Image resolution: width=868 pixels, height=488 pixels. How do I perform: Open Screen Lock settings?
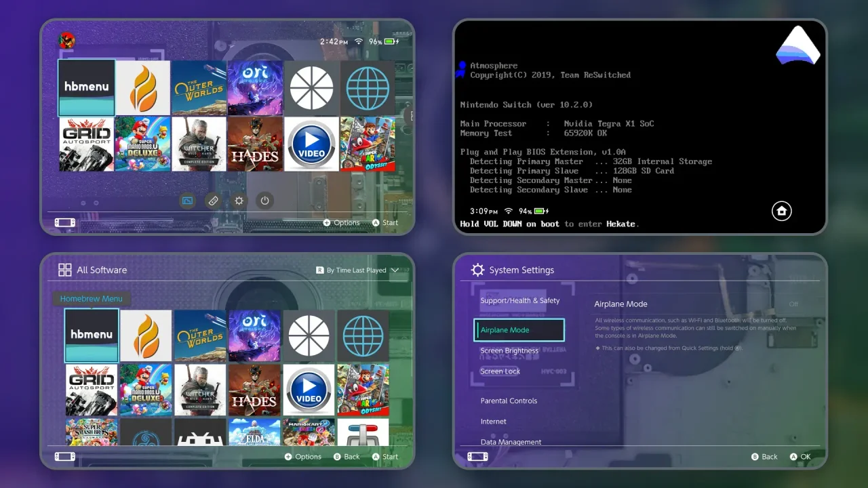(x=500, y=371)
